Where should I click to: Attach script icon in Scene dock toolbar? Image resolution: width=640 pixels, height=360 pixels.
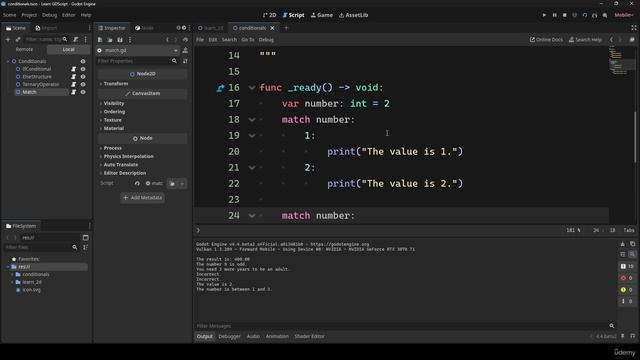76,40
